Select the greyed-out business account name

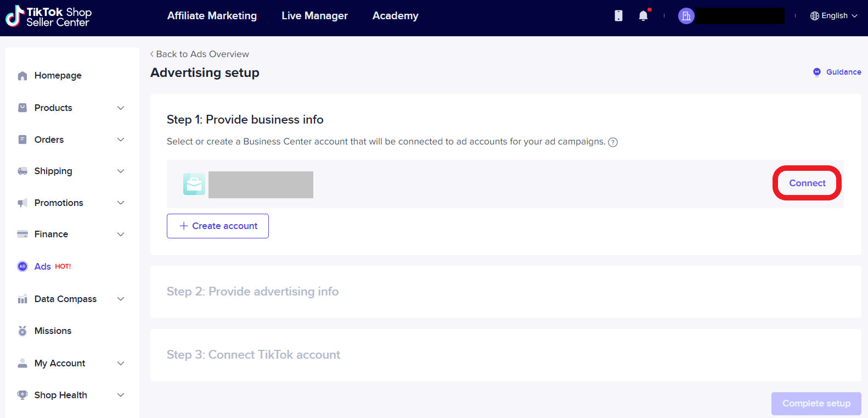pyautogui.click(x=261, y=185)
